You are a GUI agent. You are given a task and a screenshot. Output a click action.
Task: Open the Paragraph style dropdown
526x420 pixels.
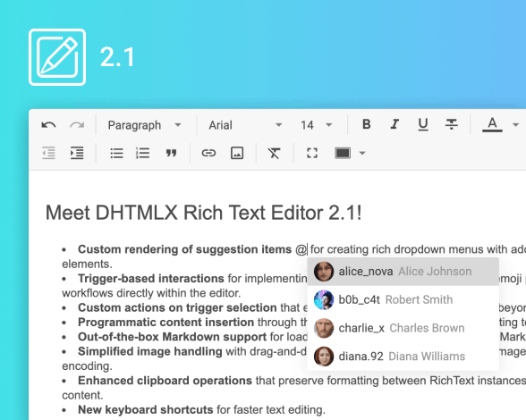145,125
